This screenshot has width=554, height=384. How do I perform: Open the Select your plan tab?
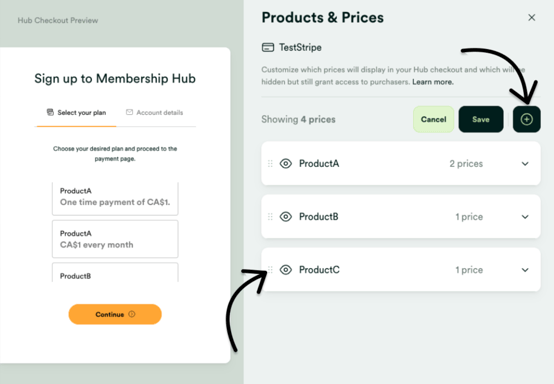click(x=76, y=112)
